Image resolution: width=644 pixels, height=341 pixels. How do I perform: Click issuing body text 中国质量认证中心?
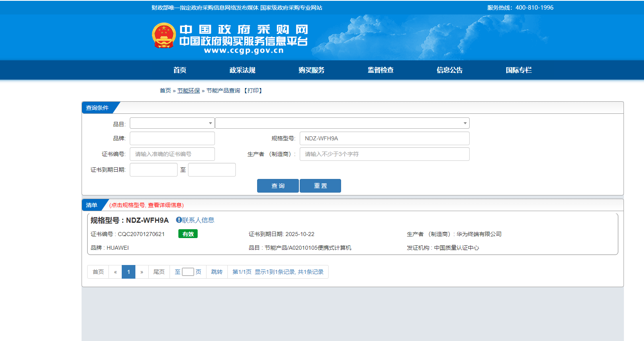pos(456,248)
